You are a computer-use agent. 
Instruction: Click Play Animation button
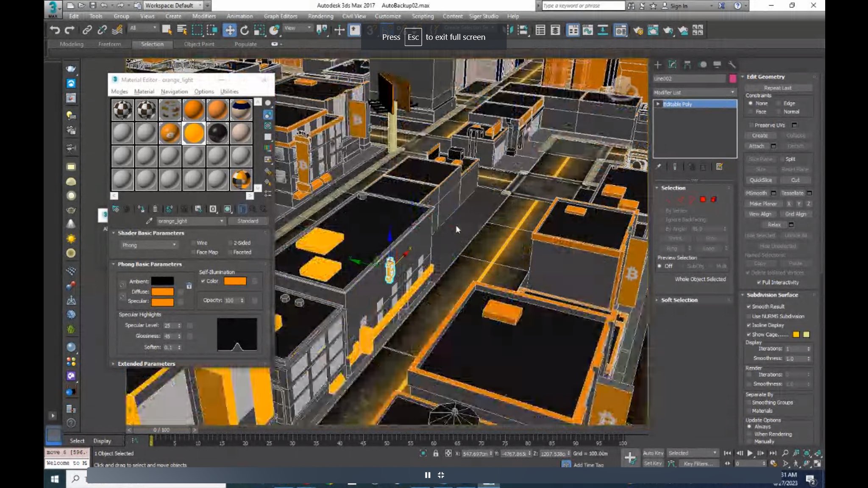pyautogui.click(x=750, y=453)
